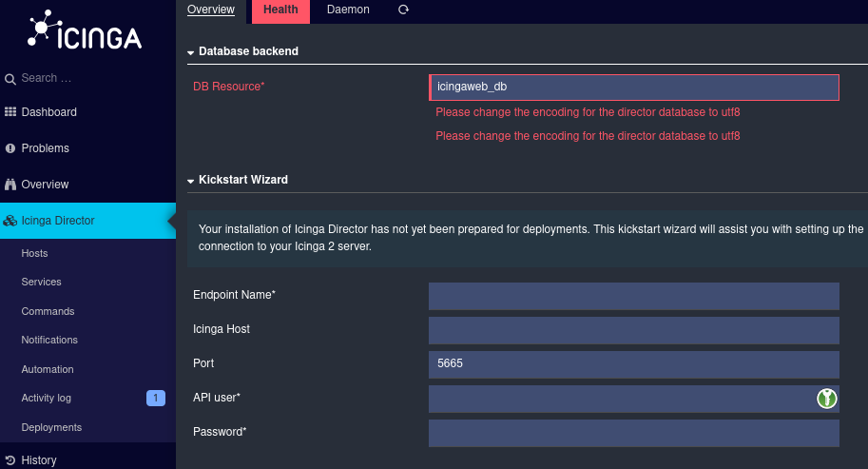Click the kickstart wizard description text
The image size is (868, 469).
coord(530,238)
